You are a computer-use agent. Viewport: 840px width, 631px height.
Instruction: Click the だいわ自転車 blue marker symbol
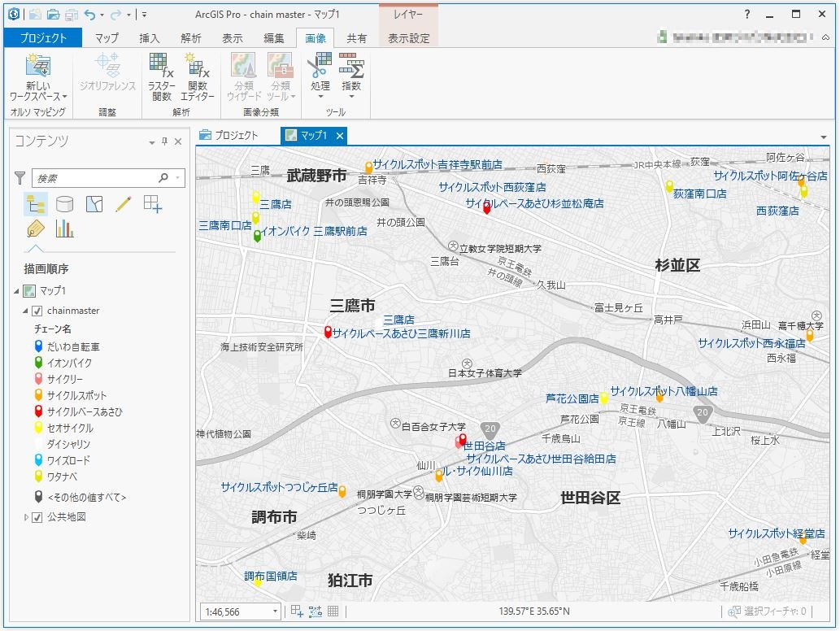(x=38, y=346)
